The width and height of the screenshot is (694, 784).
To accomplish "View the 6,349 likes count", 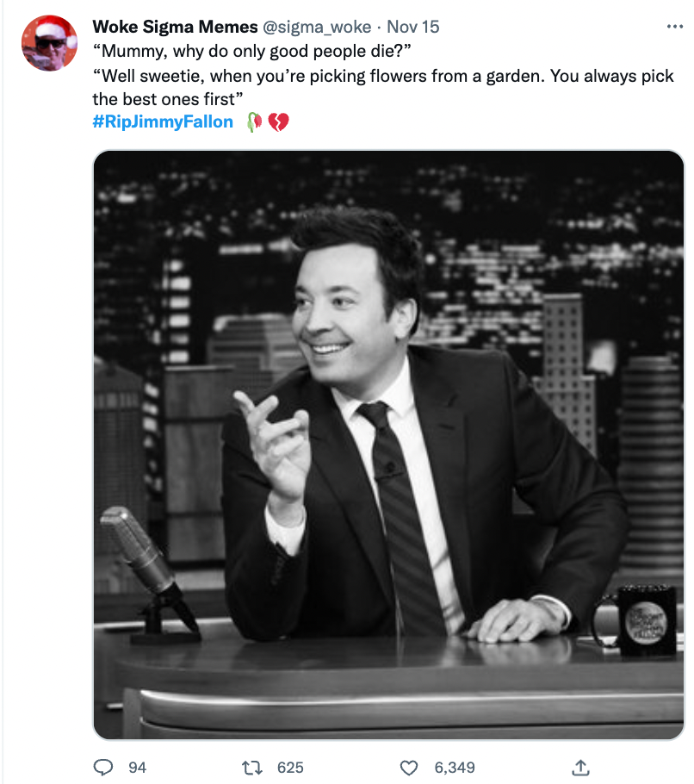I will [x=455, y=768].
